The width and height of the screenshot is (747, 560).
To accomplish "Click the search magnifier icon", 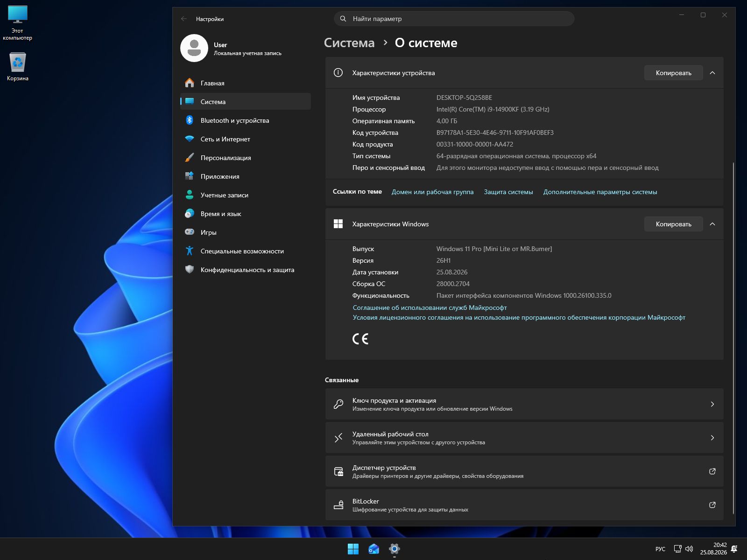I will [343, 19].
